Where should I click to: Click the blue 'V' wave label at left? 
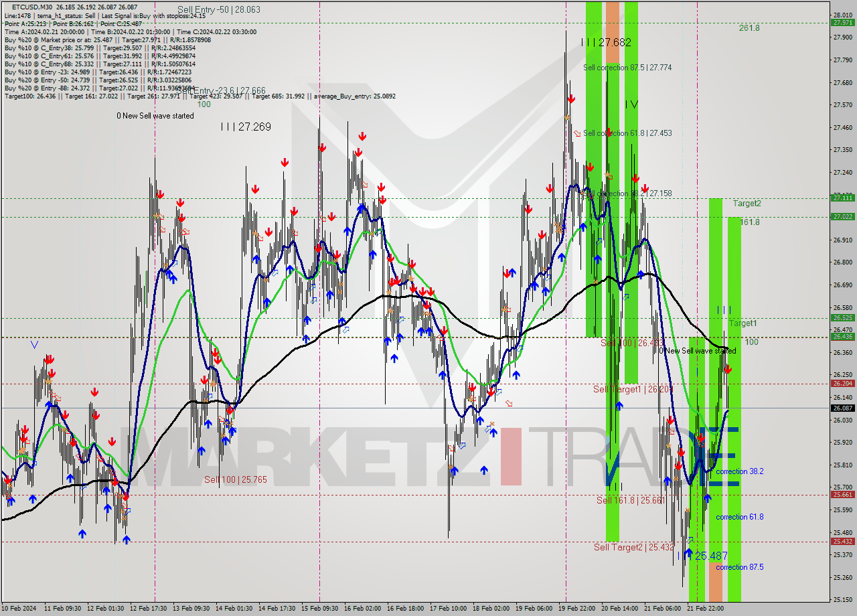(34, 345)
